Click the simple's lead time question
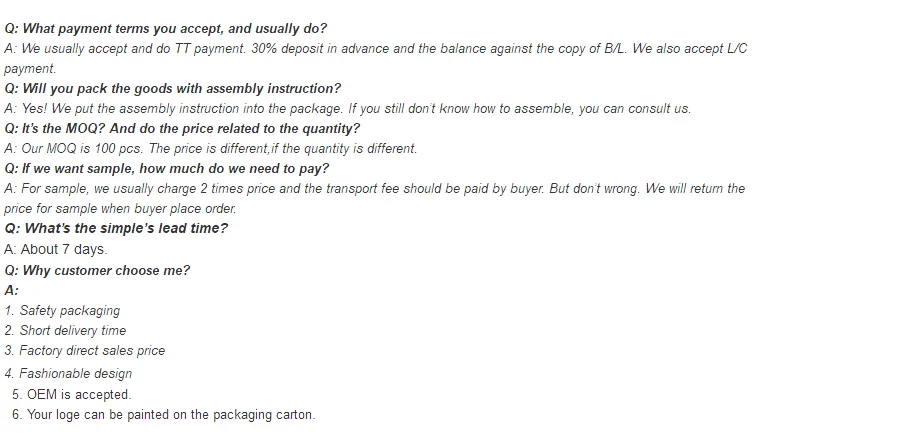Screen dimensions: 922x441 (x=116, y=229)
